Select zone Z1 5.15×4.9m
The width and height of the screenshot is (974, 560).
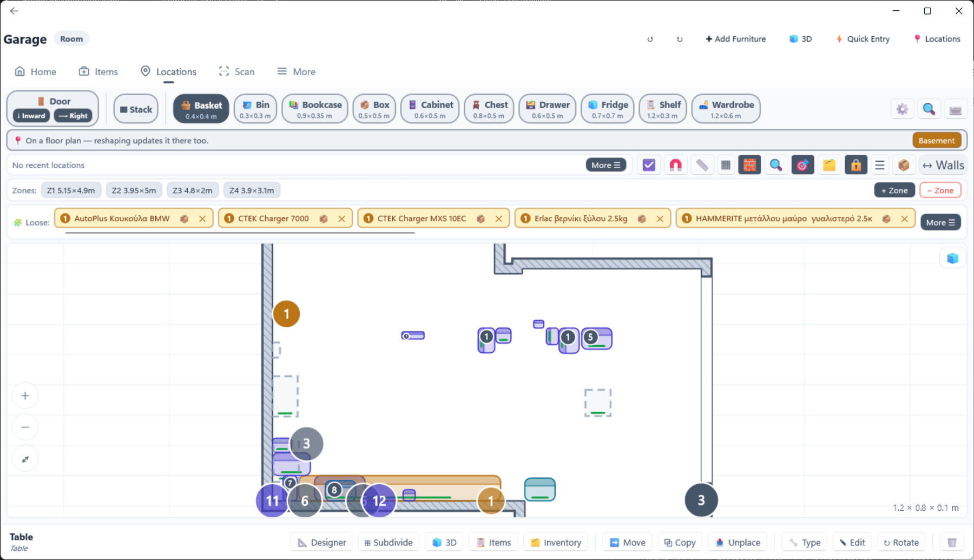(71, 190)
